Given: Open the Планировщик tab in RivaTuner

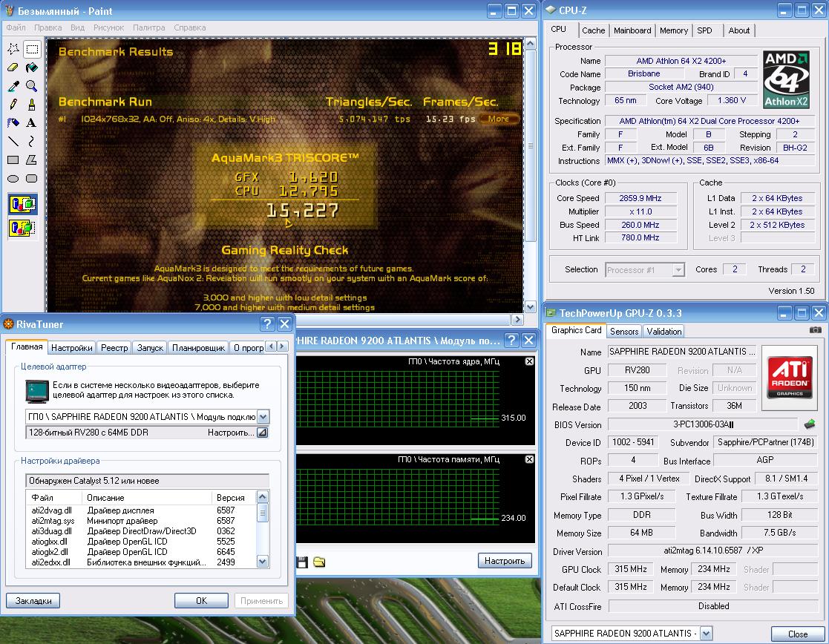Looking at the screenshot, I should [x=199, y=348].
